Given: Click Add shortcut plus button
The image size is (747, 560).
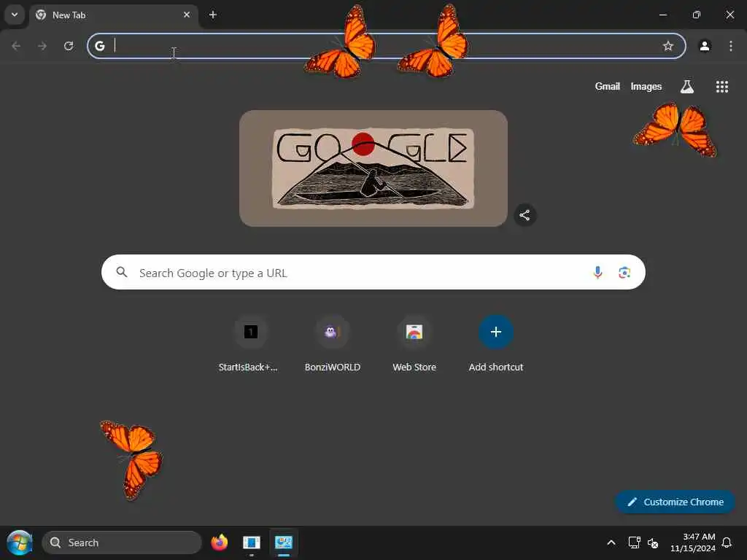Looking at the screenshot, I should (496, 332).
